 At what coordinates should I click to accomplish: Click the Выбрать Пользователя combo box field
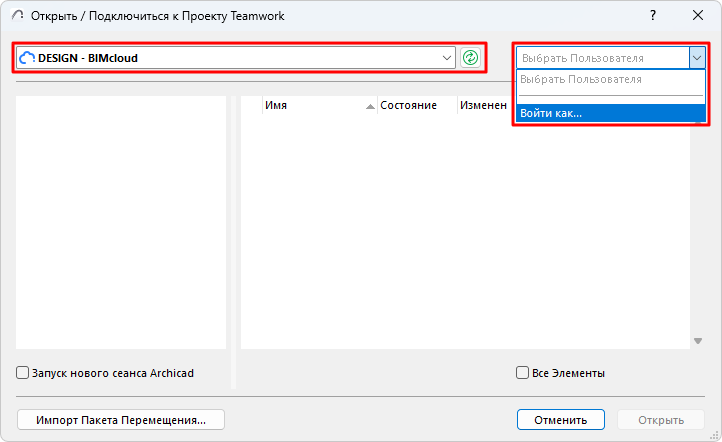(602, 58)
